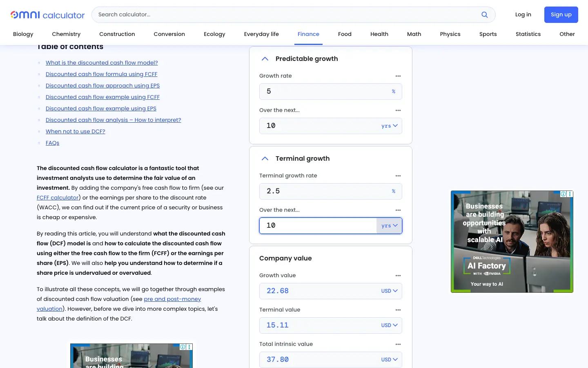588x368 pixels.
Task: Open 'When not to use DCF?' link
Action: (76, 131)
